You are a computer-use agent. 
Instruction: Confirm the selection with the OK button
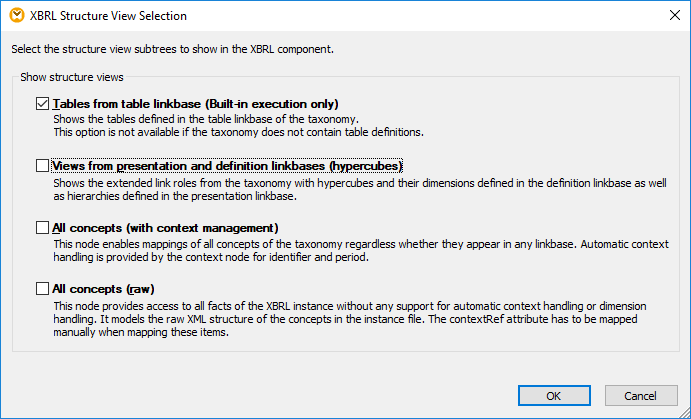(553, 395)
